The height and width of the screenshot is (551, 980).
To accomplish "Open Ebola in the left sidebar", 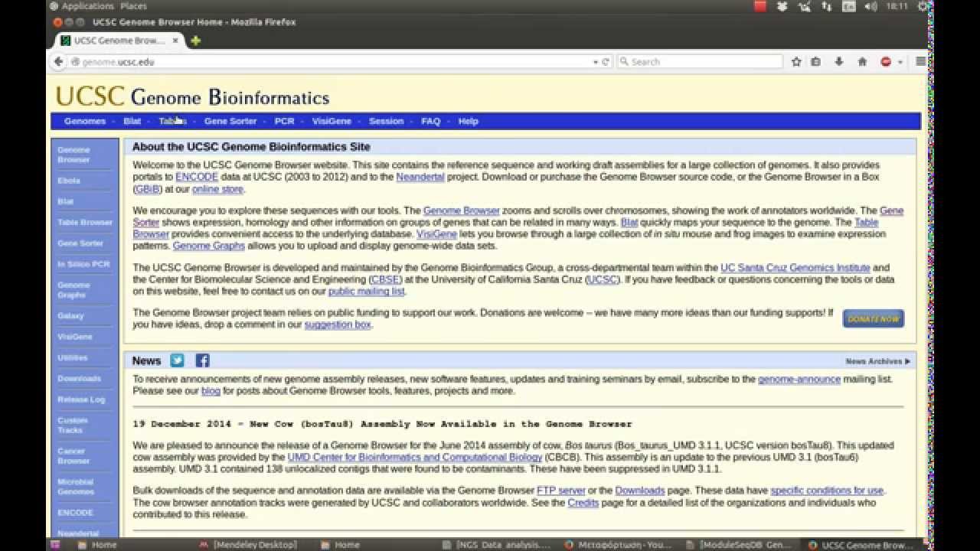I will pos(69,181).
